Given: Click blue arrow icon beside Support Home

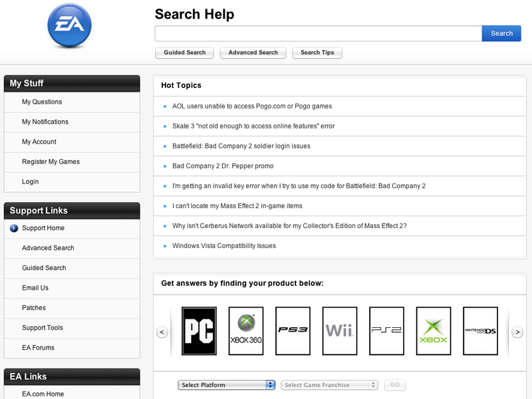Looking at the screenshot, I should click(14, 228).
